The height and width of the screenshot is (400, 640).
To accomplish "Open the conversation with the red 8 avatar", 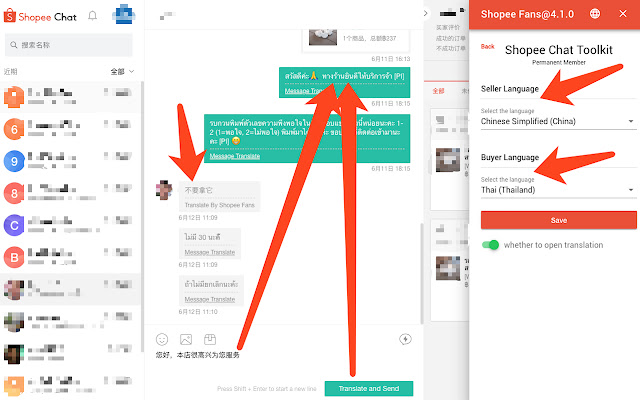I will tap(70, 193).
